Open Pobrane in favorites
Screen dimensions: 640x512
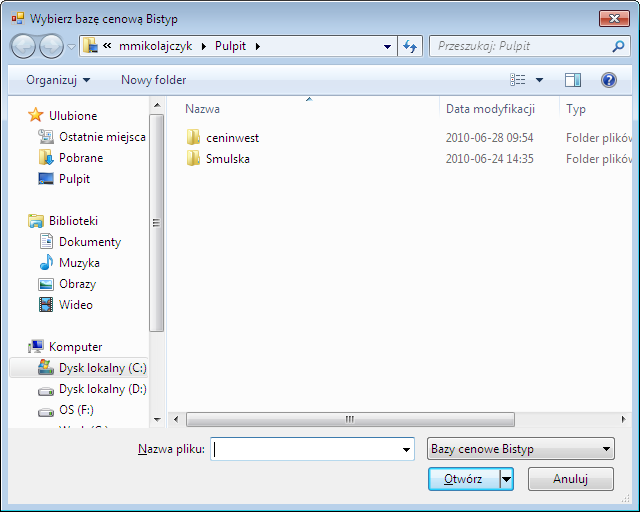pyautogui.click(x=81, y=158)
